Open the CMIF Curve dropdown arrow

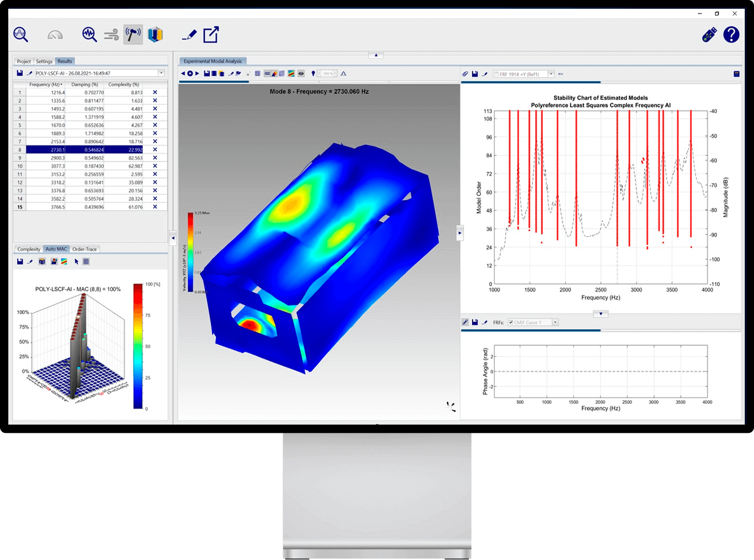[x=555, y=323]
